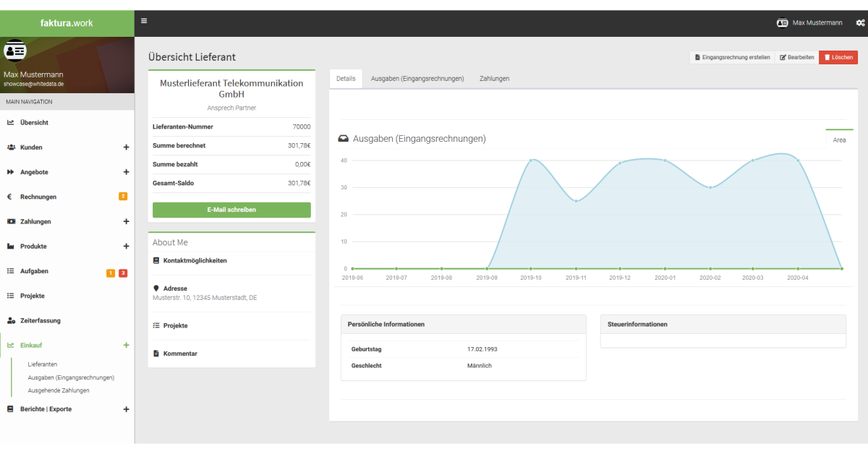Toggle the hamburger sidebar menu
This screenshot has height=454, width=868.
pyautogui.click(x=144, y=21)
